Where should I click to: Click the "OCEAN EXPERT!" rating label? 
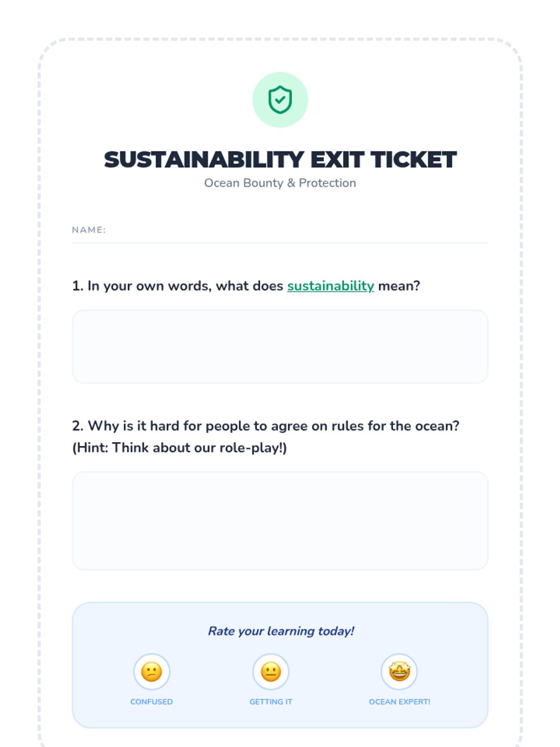tap(399, 702)
